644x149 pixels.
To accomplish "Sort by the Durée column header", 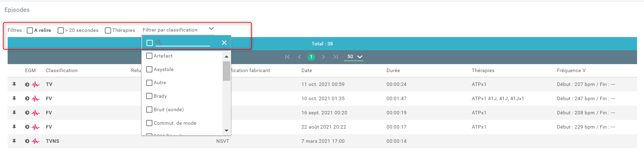I will click(x=393, y=70).
